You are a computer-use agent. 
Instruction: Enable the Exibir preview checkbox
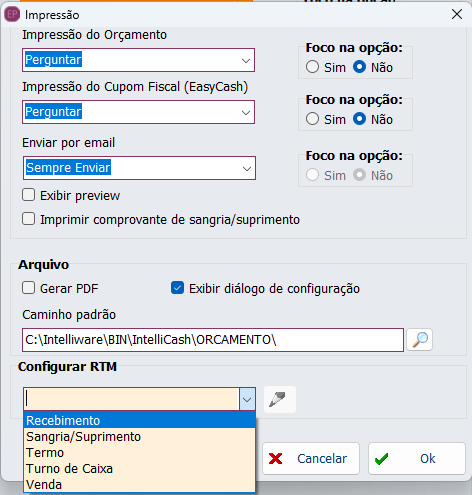tap(29, 195)
